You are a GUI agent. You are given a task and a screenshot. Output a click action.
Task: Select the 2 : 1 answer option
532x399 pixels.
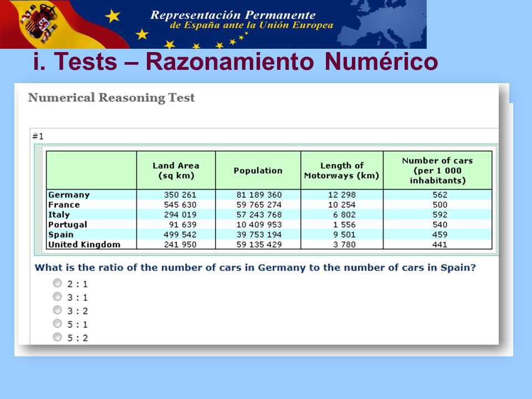[x=57, y=283]
